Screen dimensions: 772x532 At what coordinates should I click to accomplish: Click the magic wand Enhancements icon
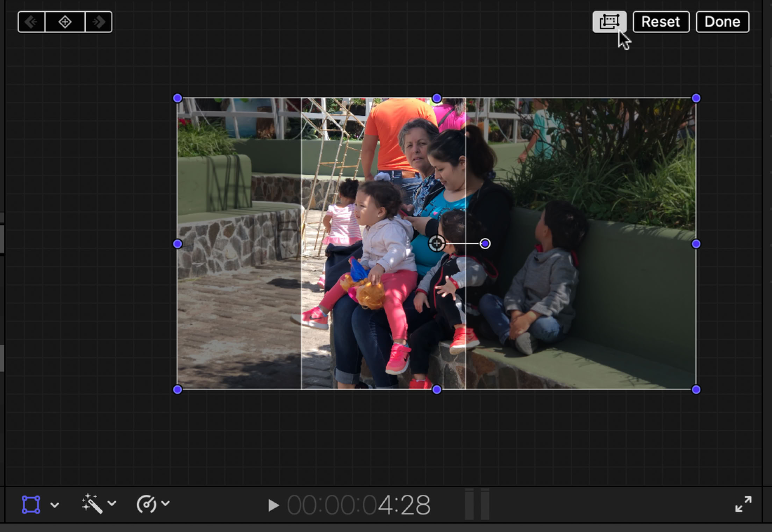pos(92,504)
